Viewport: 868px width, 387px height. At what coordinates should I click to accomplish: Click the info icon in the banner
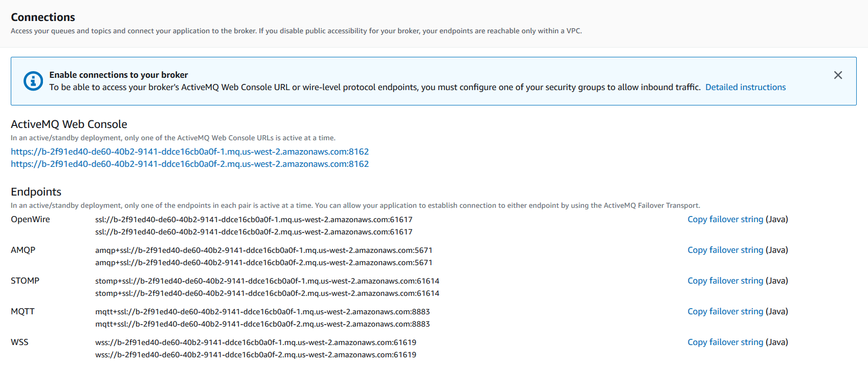(33, 81)
